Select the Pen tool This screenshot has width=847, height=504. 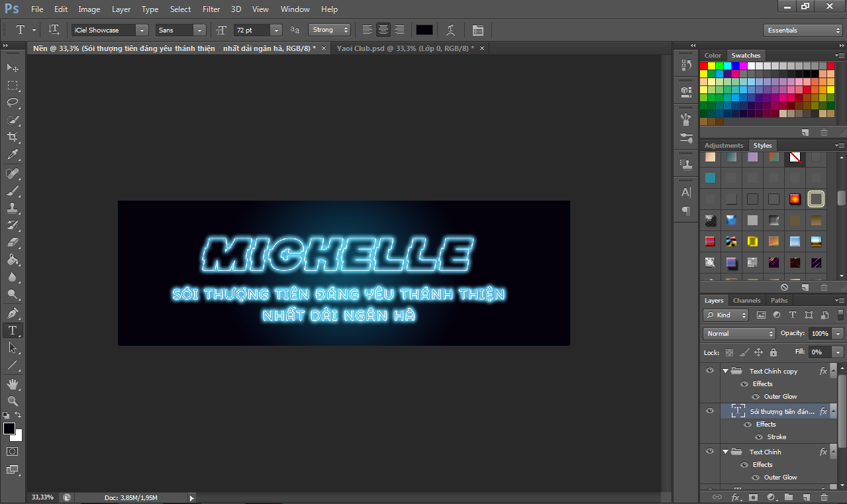pyautogui.click(x=13, y=313)
